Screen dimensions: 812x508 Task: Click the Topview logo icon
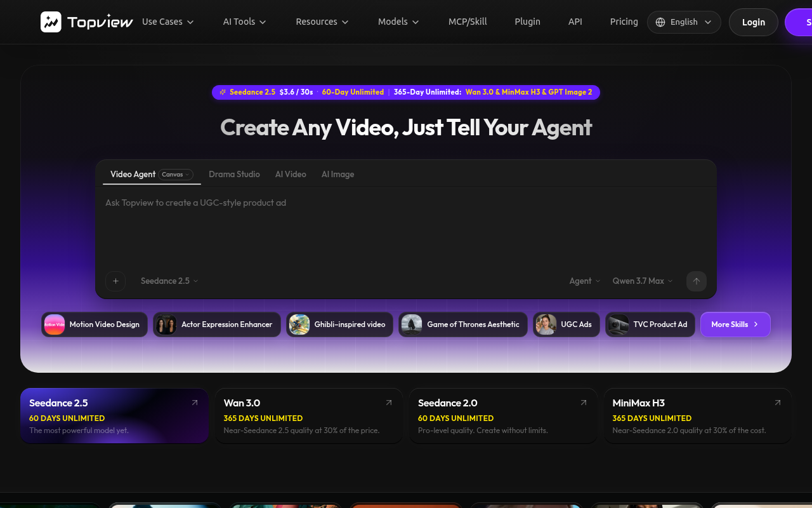tap(51, 22)
